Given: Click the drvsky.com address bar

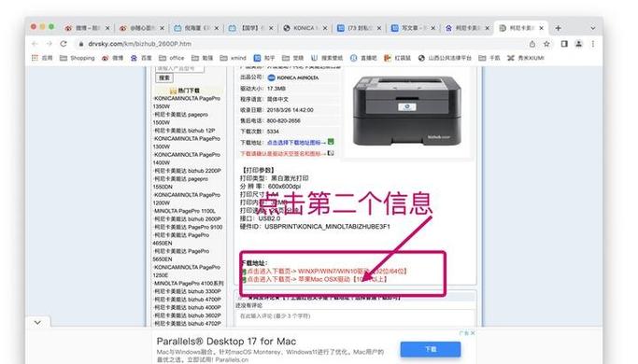Looking at the screenshot, I should click(x=301, y=44).
